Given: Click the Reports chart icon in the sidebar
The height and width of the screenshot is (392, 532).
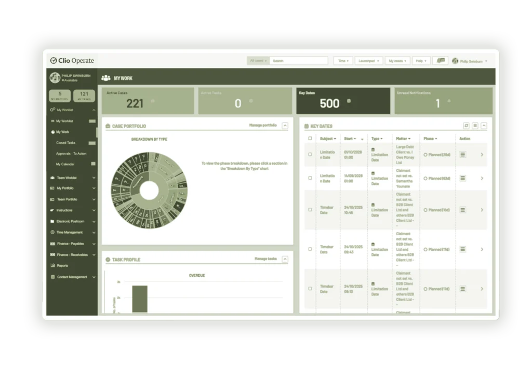Looking at the screenshot, I should pyautogui.click(x=52, y=266).
